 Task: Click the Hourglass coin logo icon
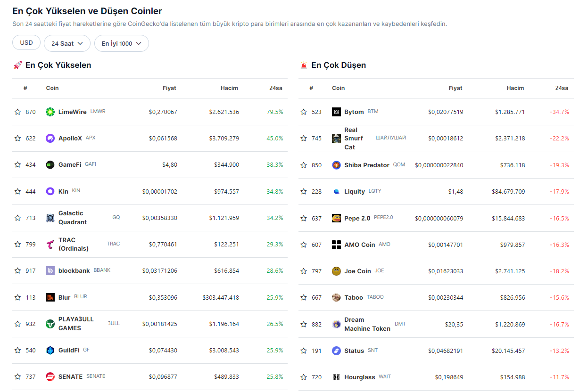pos(336,377)
